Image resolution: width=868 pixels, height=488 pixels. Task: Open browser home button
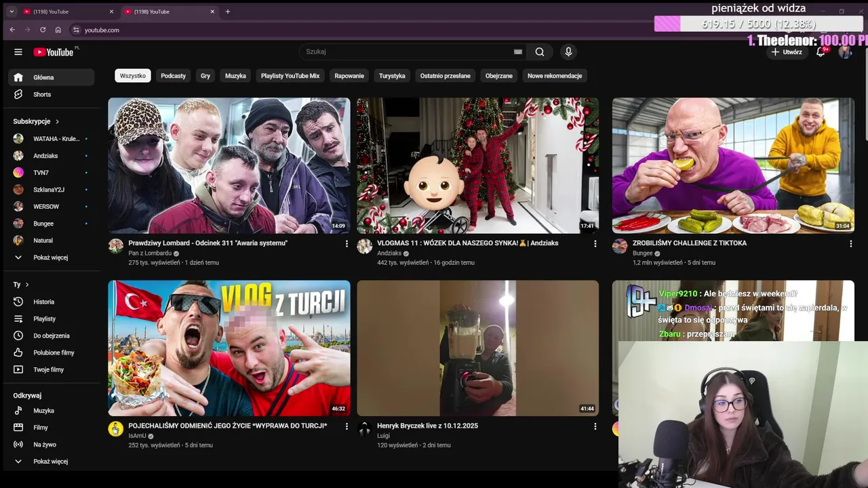coord(58,30)
